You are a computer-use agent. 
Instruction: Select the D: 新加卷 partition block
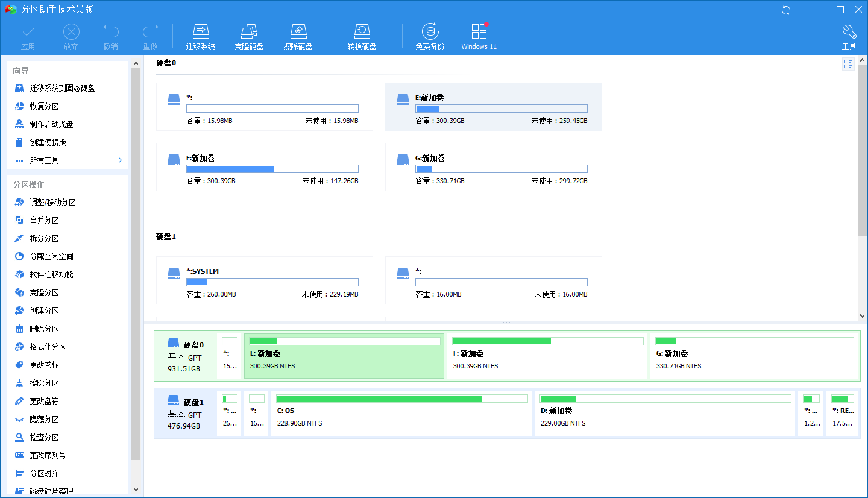tap(664, 413)
